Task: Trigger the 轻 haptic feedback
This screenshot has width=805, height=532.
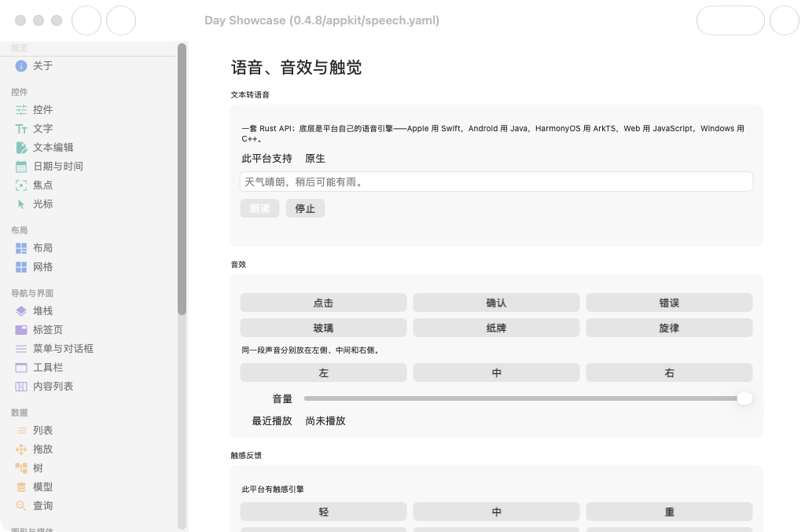Action: pyautogui.click(x=323, y=512)
